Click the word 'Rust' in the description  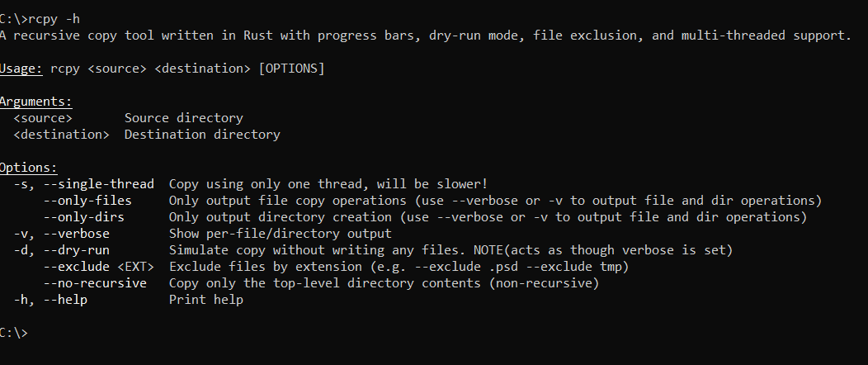click(x=255, y=36)
